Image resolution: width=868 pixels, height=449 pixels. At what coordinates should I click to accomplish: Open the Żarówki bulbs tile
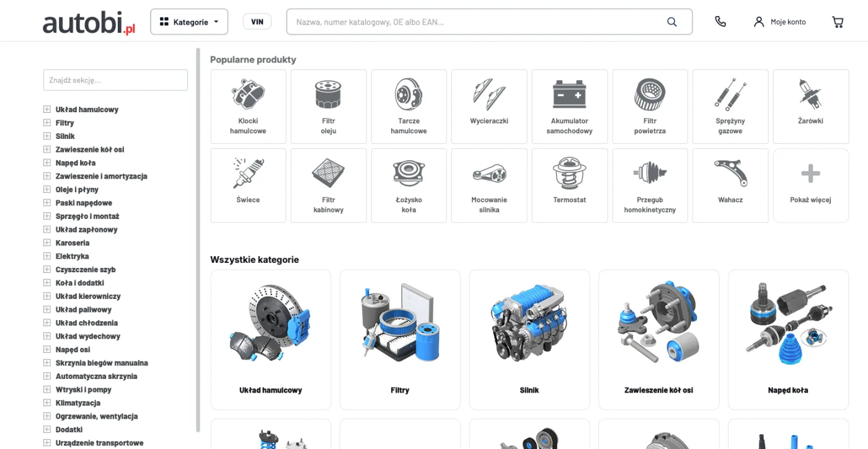coord(811,107)
